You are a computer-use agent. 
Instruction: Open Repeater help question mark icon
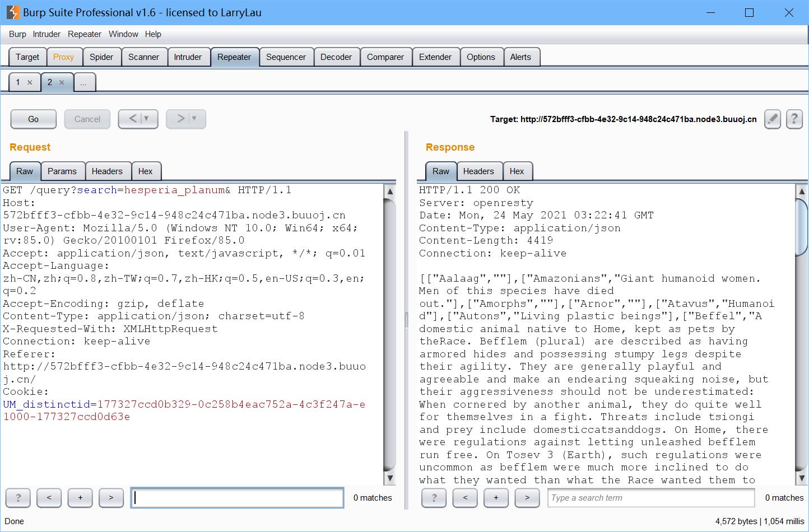794,119
